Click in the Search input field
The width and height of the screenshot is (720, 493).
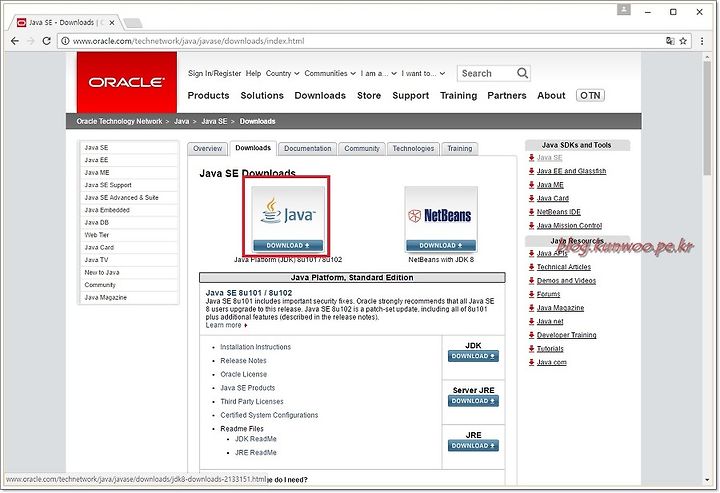point(487,73)
